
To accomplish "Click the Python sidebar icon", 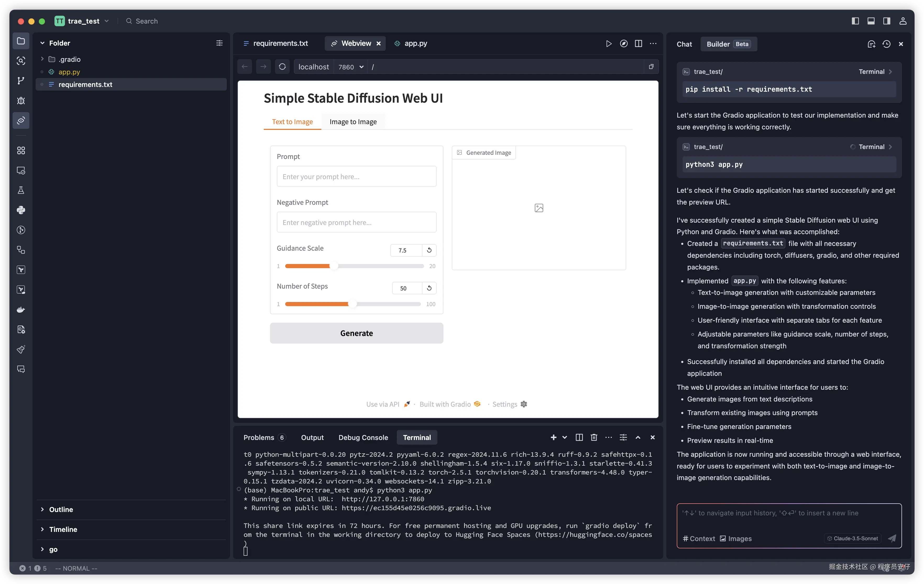I will [21, 210].
